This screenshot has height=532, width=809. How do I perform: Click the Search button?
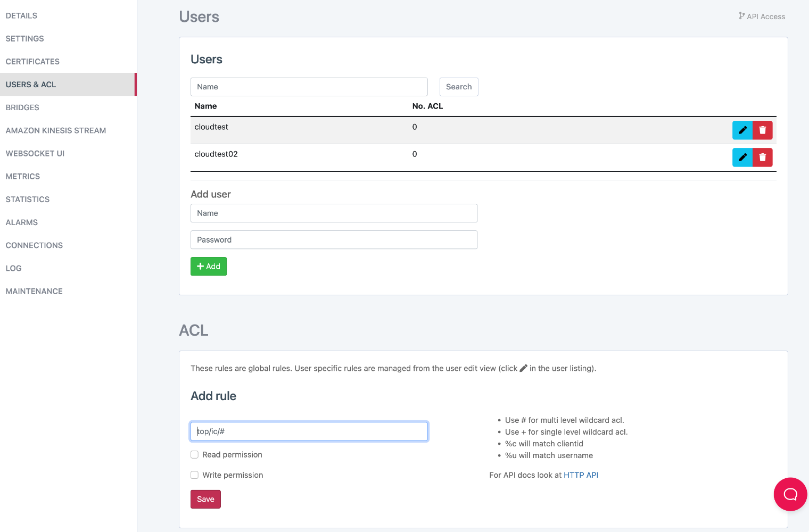coord(459,87)
